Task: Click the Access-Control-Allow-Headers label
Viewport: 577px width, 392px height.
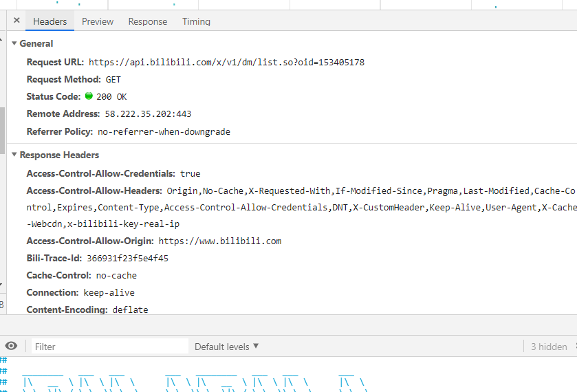Action: pyautogui.click(x=94, y=190)
